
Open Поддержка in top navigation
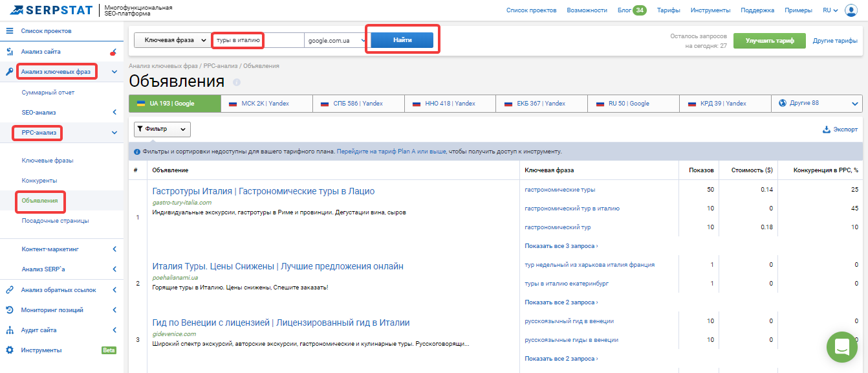pyautogui.click(x=757, y=10)
